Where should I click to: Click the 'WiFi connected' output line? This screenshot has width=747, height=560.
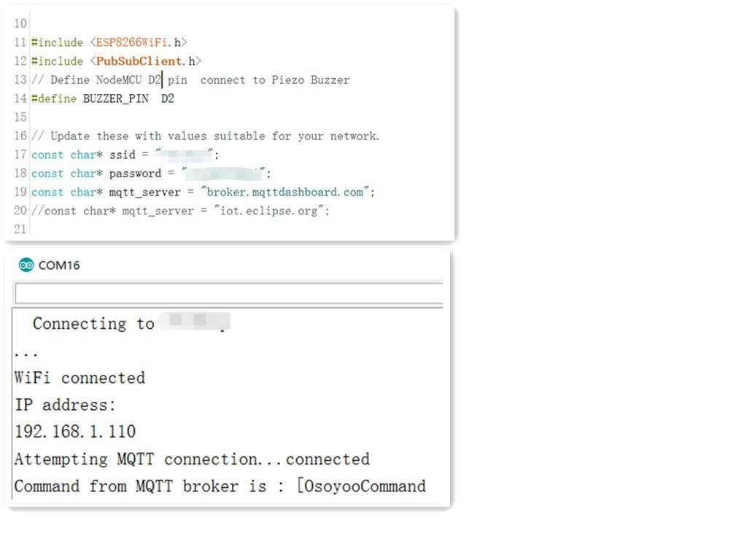[80, 378]
